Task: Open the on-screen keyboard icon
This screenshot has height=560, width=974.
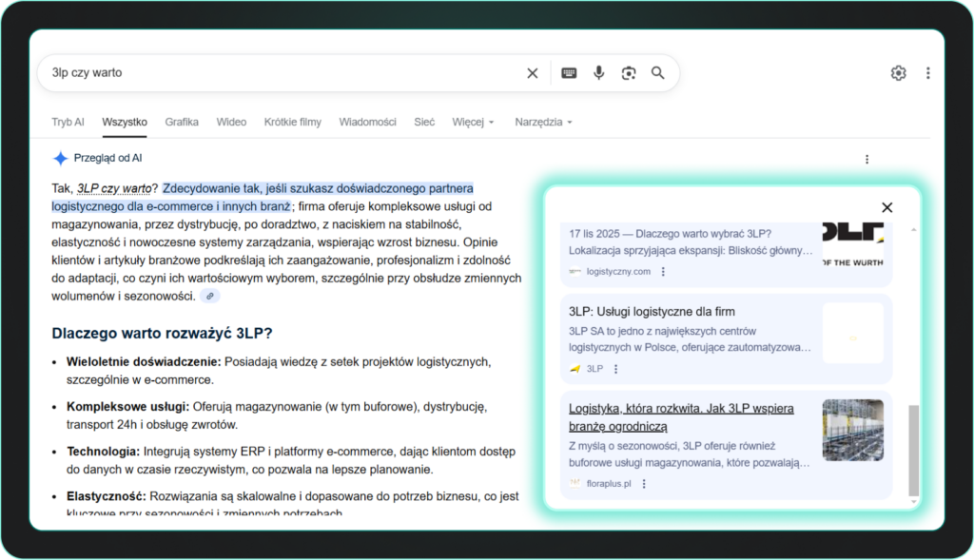Action: click(x=568, y=72)
